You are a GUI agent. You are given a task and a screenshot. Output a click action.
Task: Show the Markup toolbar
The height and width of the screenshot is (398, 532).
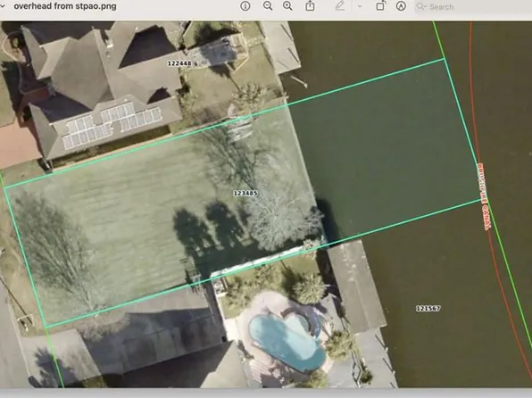pyautogui.click(x=401, y=5)
